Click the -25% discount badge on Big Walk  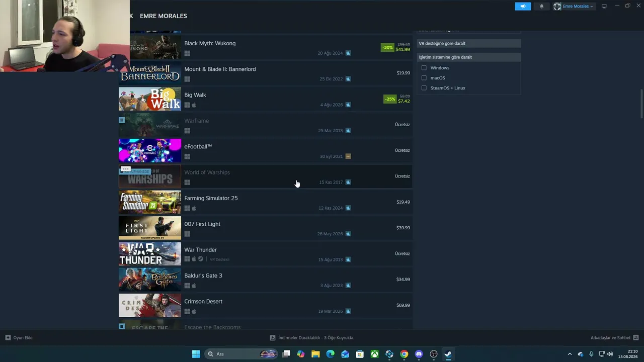pyautogui.click(x=390, y=99)
